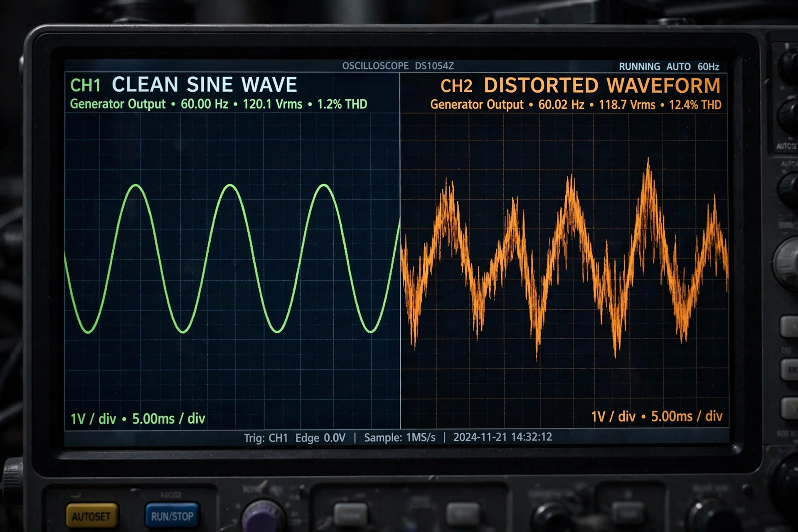The image size is (798, 532).
Task: Click the AUTO trigger mode label
Action: pyautogui.click(x=678, y=66)
